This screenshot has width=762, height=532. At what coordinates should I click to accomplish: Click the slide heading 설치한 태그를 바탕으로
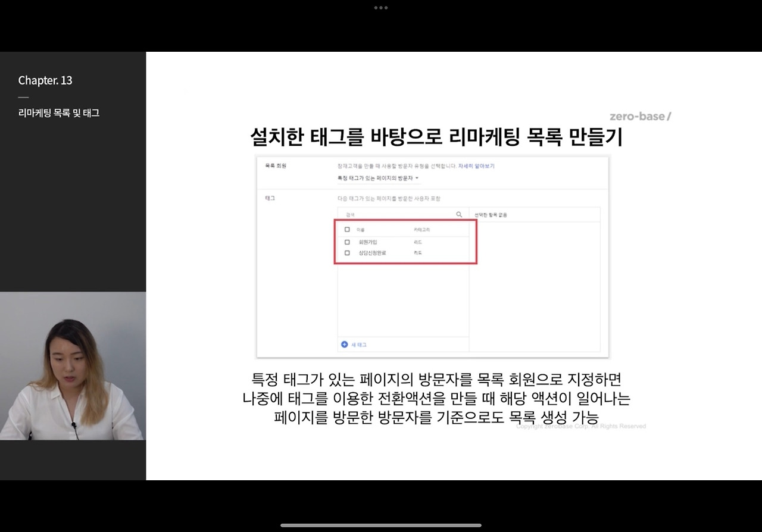pyautogui.click(x=437, y=137)
